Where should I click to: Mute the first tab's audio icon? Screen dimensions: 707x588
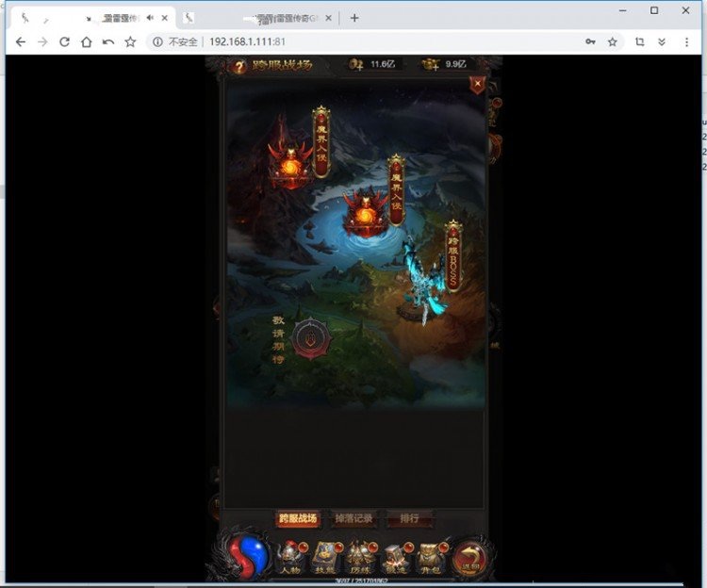(150, 18)
